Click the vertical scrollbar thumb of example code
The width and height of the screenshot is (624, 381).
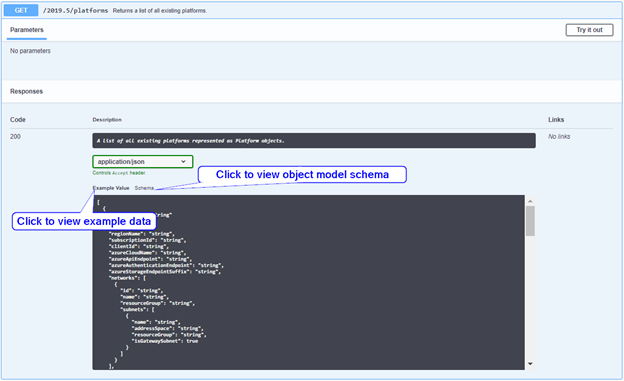tap(530, 221)
